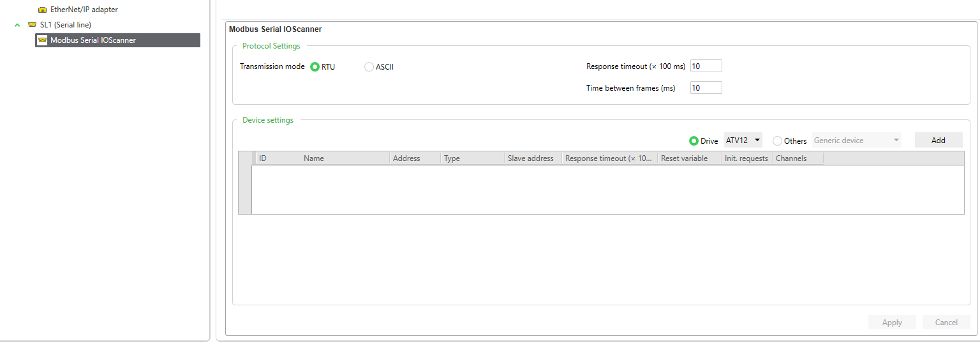This screenshot has height=343, width=980.
Task: Click the Cancel button
Action: point(946,323)
